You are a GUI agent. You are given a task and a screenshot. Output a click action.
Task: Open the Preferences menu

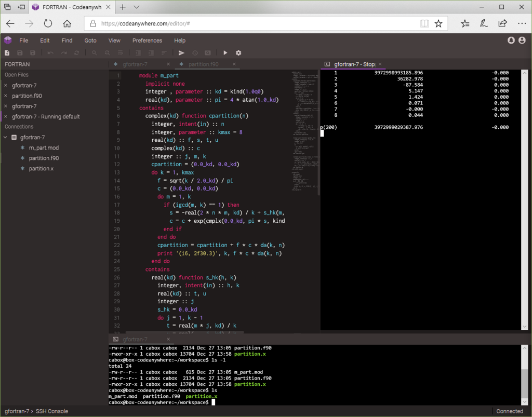coord(147,41)
